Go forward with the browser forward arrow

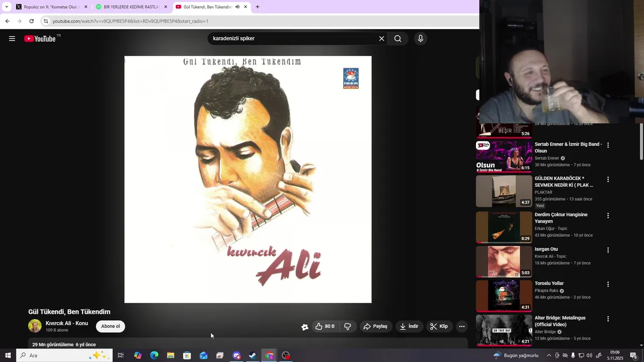coord(19,21)
